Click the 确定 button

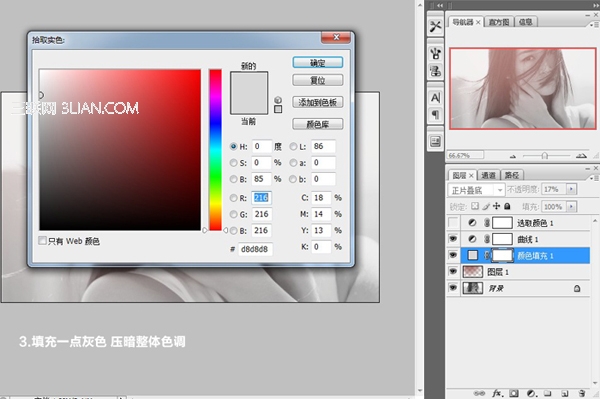(318, 63)
